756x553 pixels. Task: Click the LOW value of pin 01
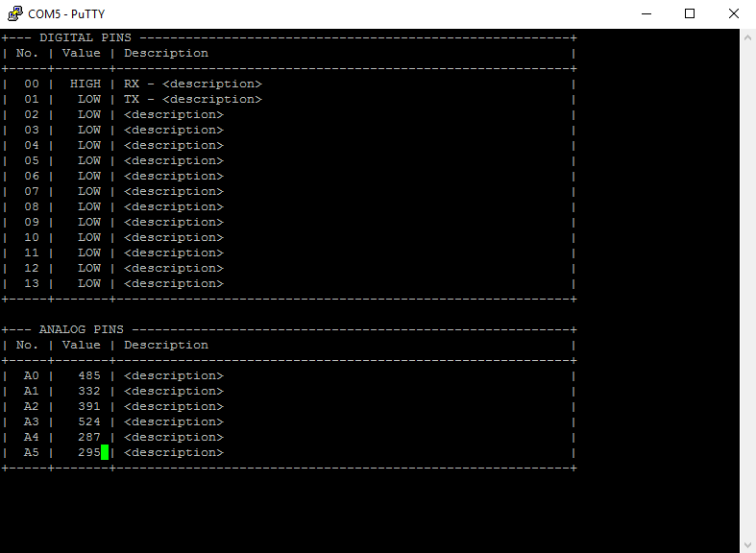pyautogui.click(x=89, y=99)
